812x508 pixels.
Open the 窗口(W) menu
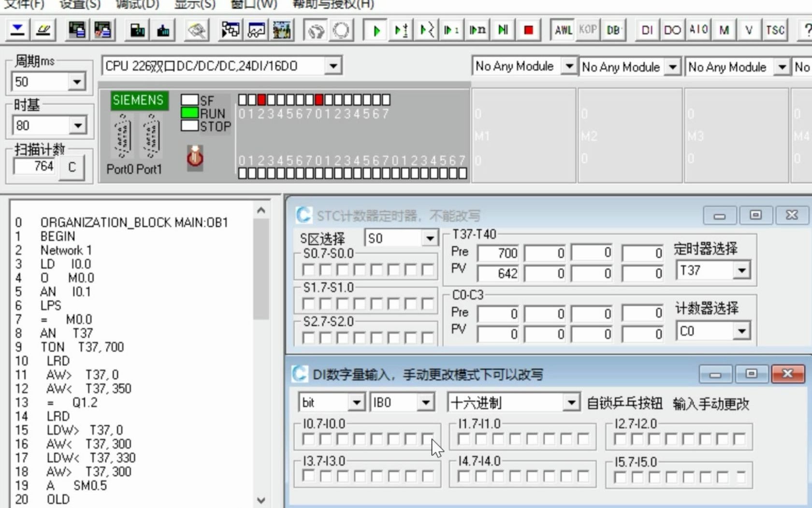pos(253,5)
